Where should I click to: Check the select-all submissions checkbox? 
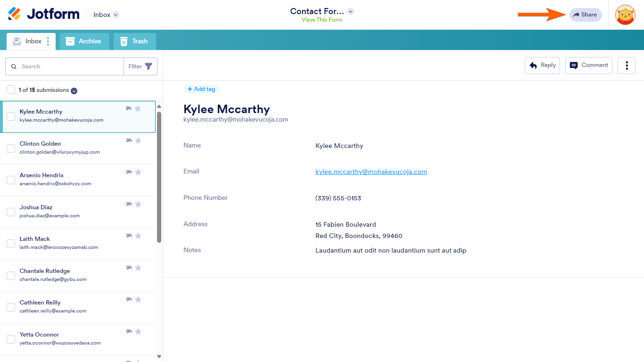[10, 89]
